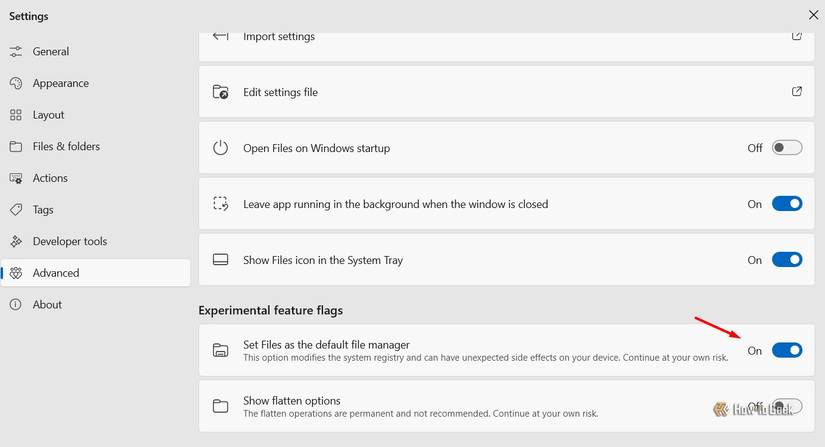
Task: Click the General sliders icon
Action: (x=16, y=52)
